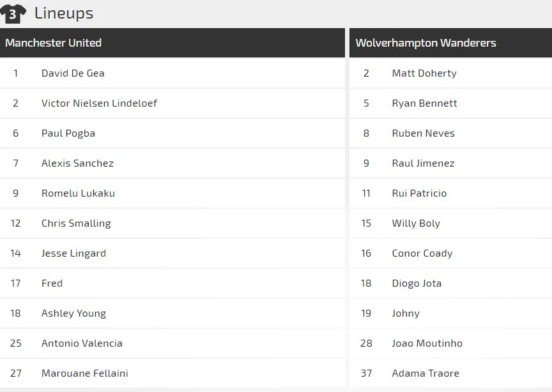Click the jersey icon beside Lineups
The width and height of the screenshot is (552, 392).
13,13
